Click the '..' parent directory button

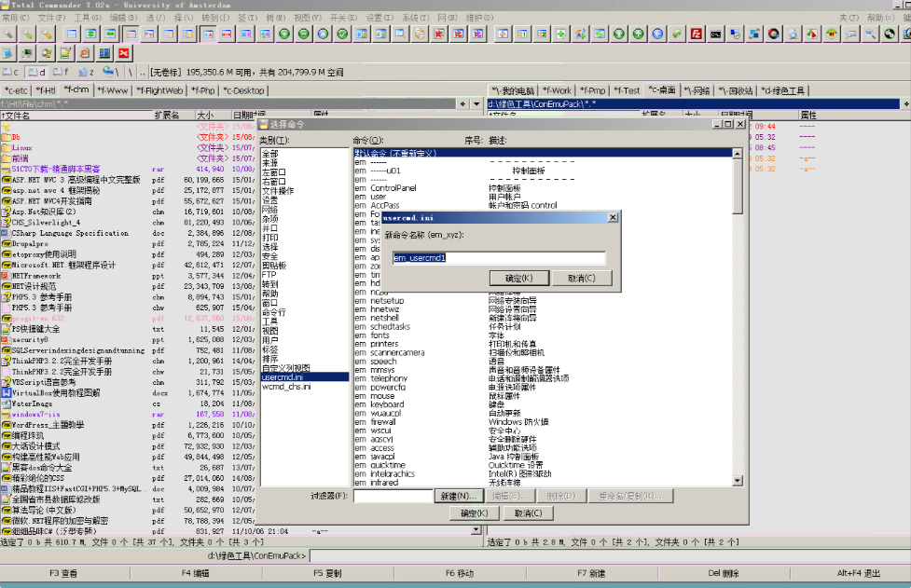142,72
